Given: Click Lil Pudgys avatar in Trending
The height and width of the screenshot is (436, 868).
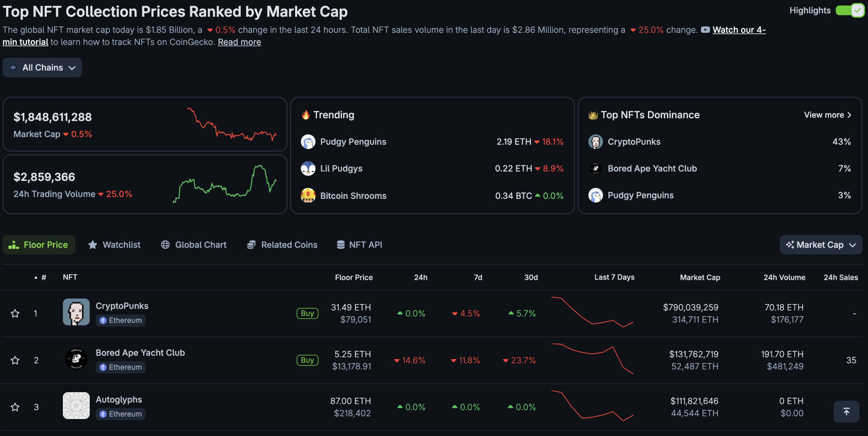Looking at the screenshot, I should pos(308,169).
